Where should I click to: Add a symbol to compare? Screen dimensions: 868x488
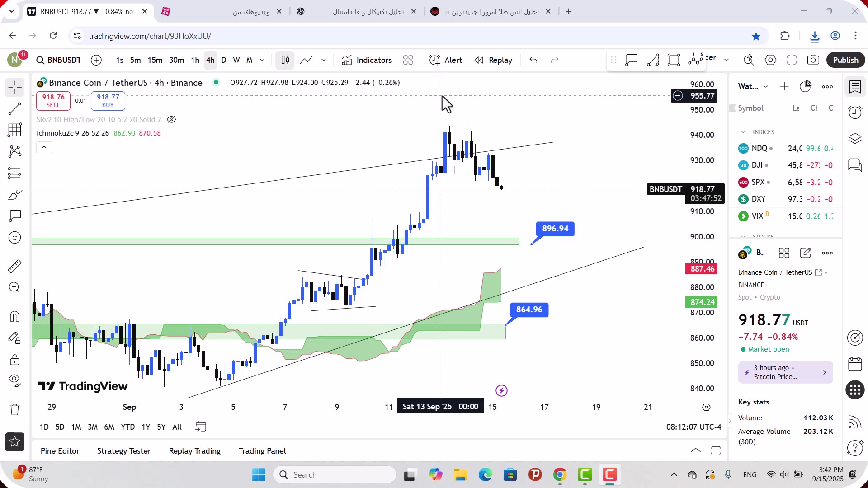96,60
